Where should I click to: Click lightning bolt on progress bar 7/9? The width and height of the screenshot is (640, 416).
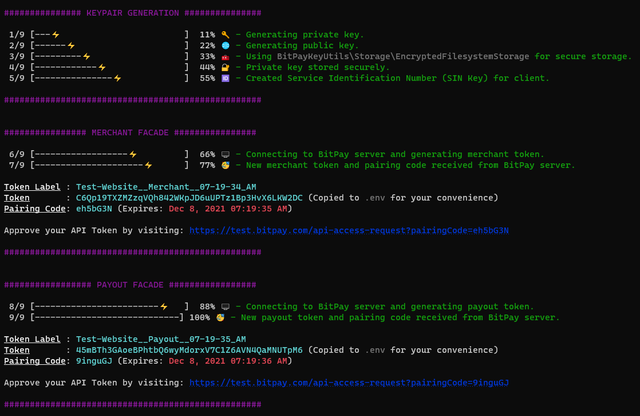[149, 165]
